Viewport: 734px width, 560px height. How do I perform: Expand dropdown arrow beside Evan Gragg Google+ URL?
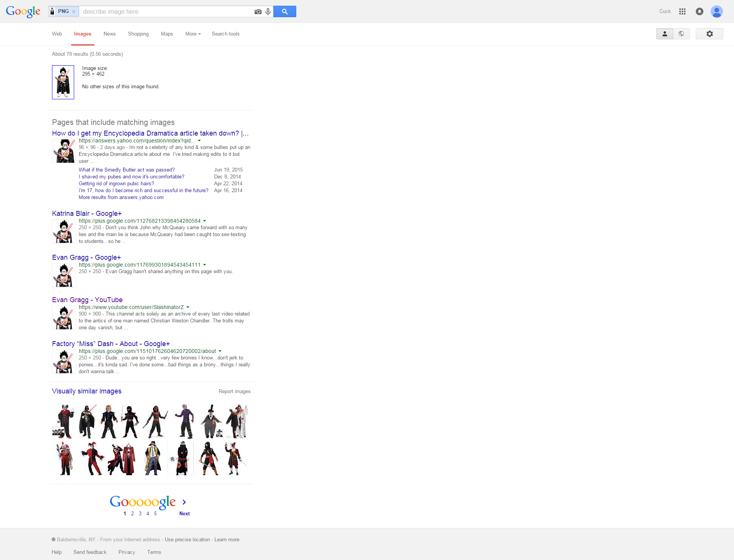(x=205, y=265)
